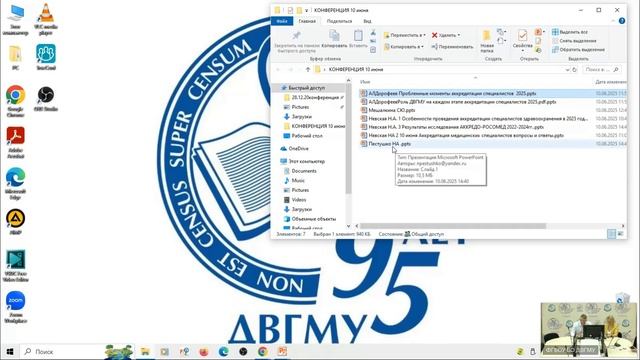
Task: Launch Zoom Workplace from the desktop
Action: (x=16, y=307)
